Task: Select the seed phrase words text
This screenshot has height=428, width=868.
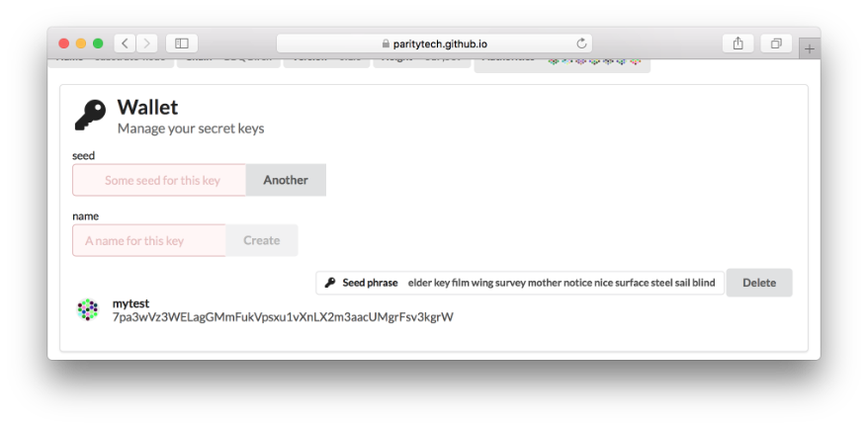Action: click(x=561, y=283)
